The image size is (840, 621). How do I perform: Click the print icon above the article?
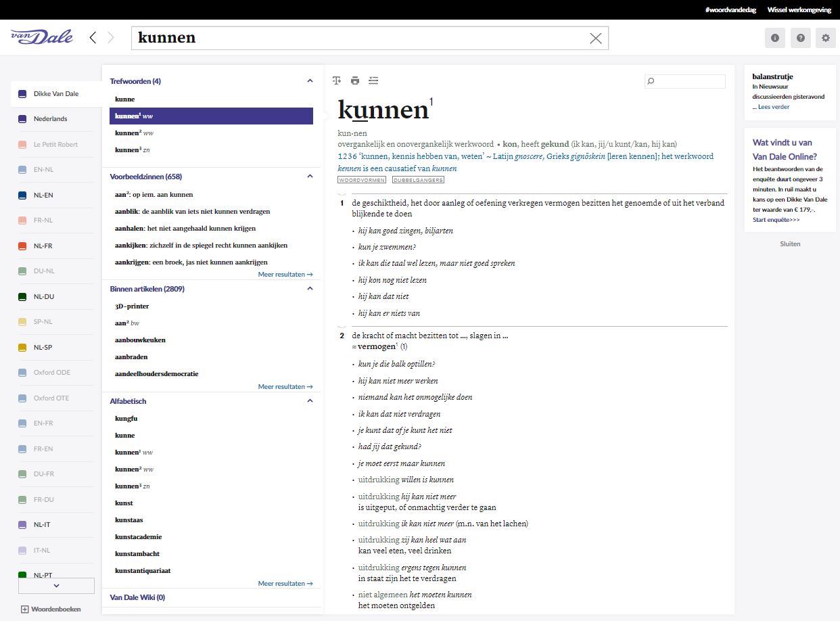355,80
